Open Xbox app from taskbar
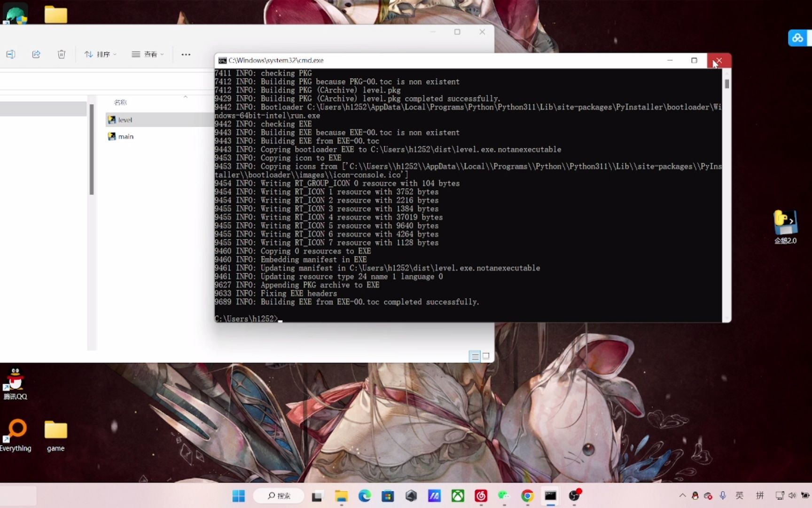 click(x=458, y=496)
